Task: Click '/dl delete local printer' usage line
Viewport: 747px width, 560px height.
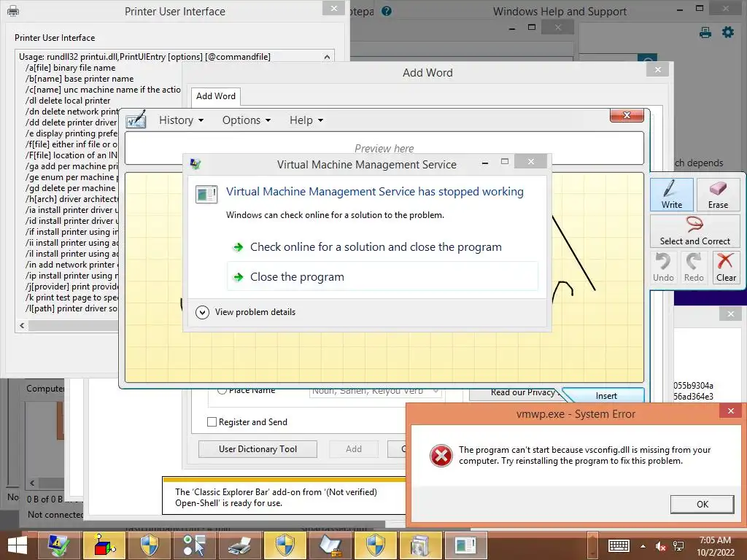Action: coord(68,101)
